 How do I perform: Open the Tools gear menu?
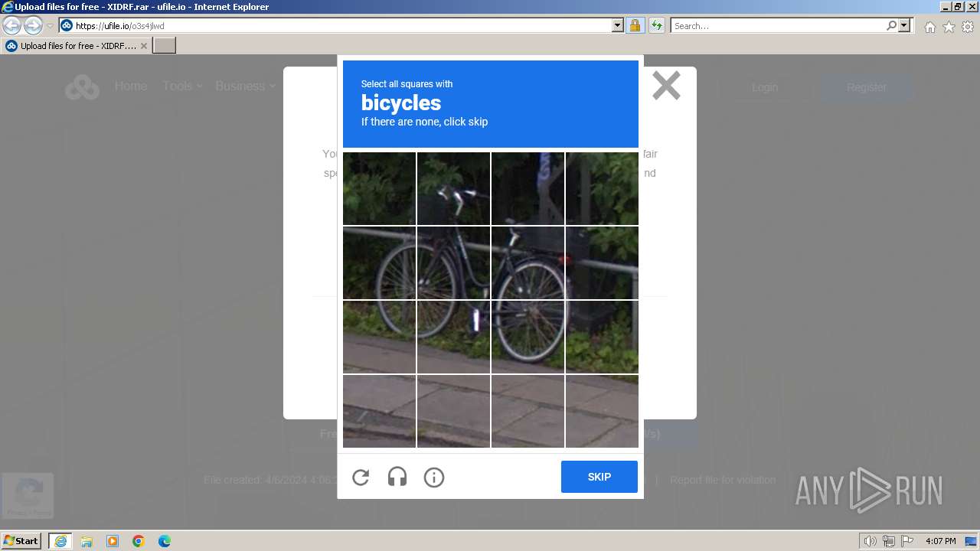tap(968, 27)
